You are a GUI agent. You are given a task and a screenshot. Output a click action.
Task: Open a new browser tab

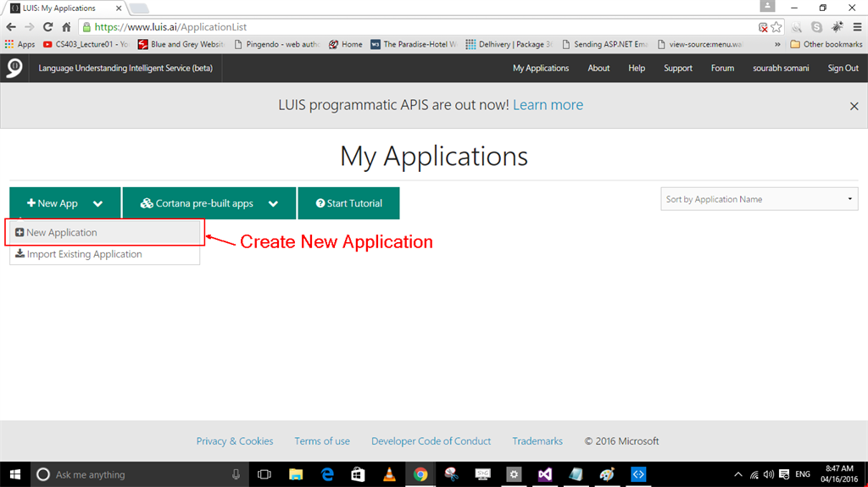click(139, 8)
